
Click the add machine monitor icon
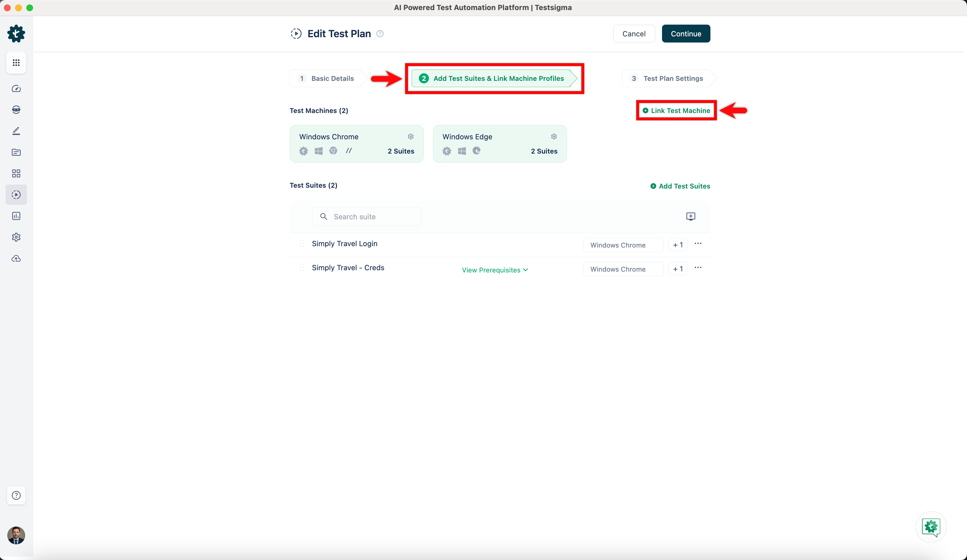pos(690,216)
